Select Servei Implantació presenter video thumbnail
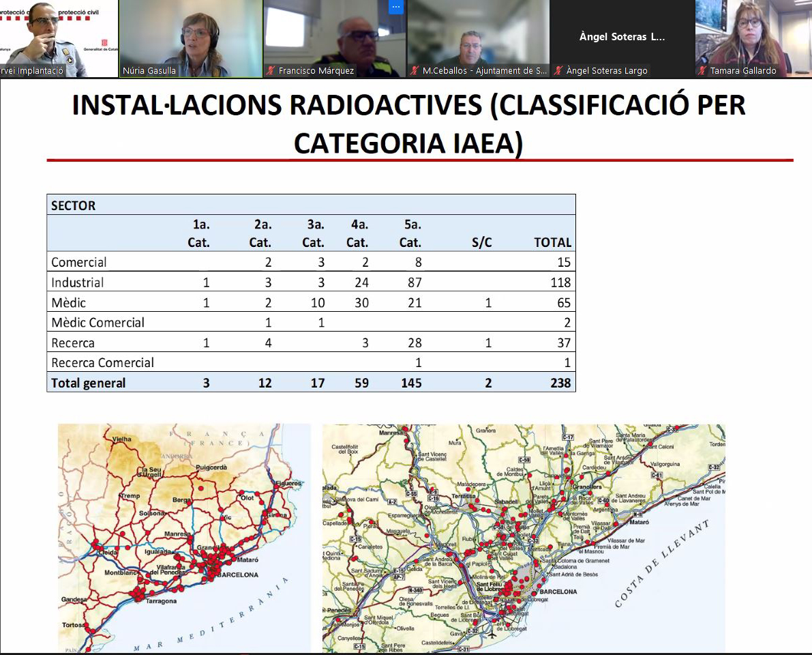 tap(59, 39)
